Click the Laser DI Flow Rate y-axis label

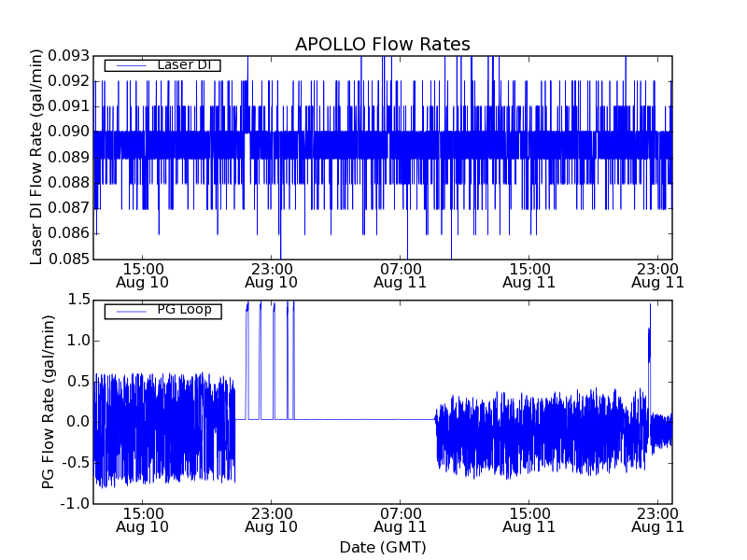37,157
